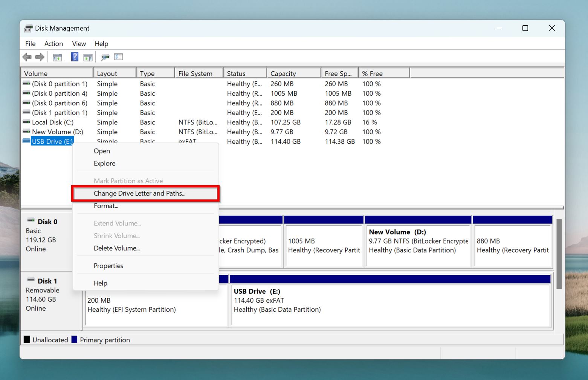Click the Disk 1 icon in graphical pane
Image resolution: width=588 pixels, height=380 pixels.
[x=31, y=280]
